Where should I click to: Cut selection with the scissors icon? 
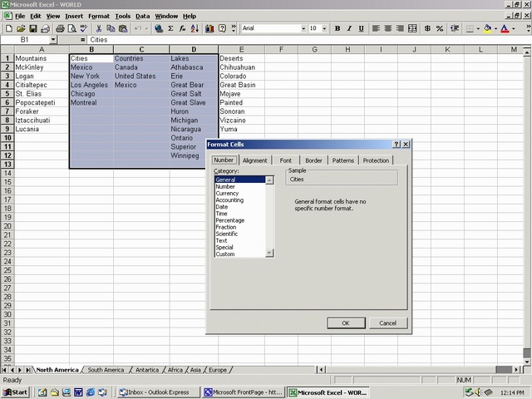(x=99, y=28)
